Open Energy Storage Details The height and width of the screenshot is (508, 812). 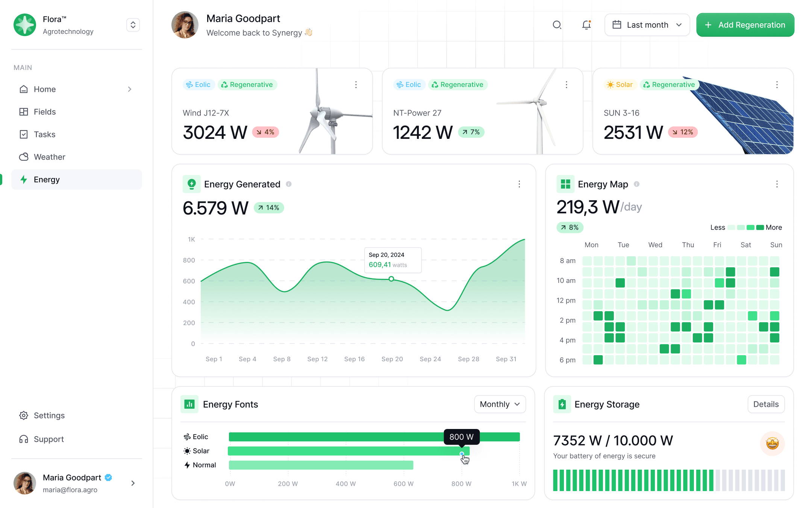coord(766,404)
